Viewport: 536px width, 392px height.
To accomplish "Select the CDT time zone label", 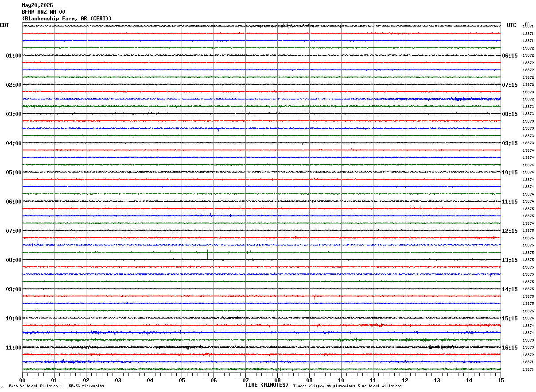I will pyautogui.click(x=4, y=25).
